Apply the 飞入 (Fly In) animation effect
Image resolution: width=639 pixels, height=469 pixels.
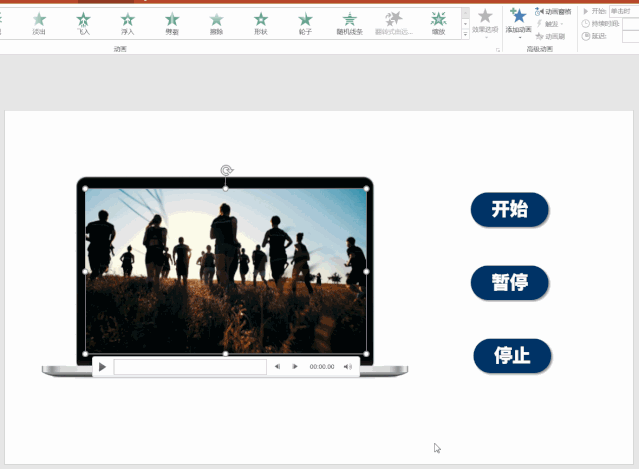[x=84, y=24]
